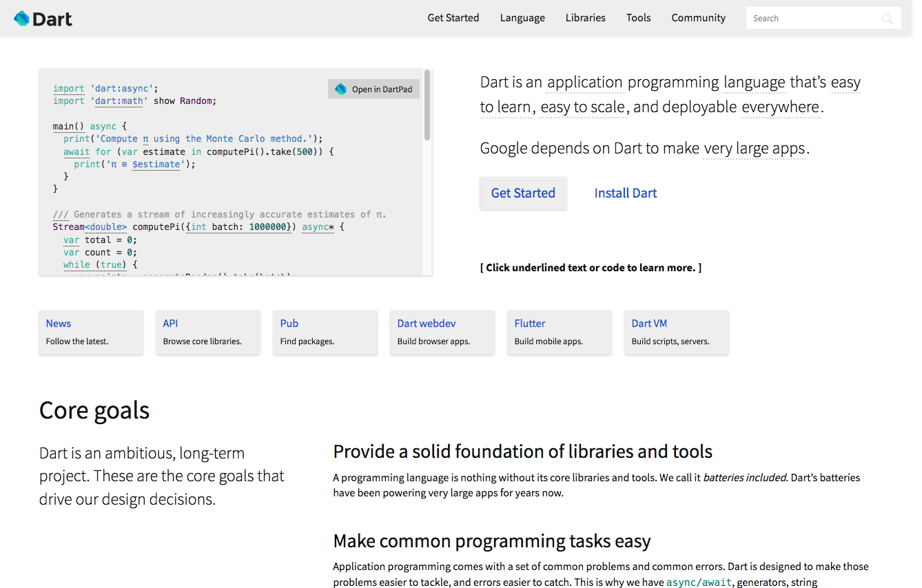Click the code panel scrollbar thumb
The height and width of the screenshot is (588, 922).
click(427, 105)
